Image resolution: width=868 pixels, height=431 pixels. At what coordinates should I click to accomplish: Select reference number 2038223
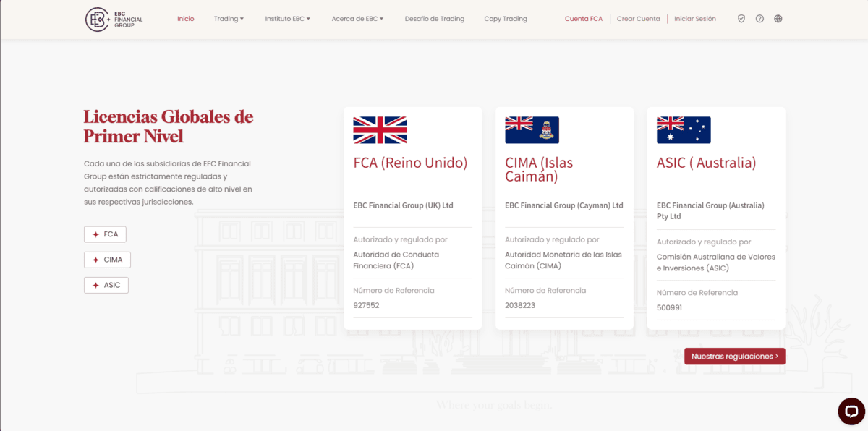520,305
